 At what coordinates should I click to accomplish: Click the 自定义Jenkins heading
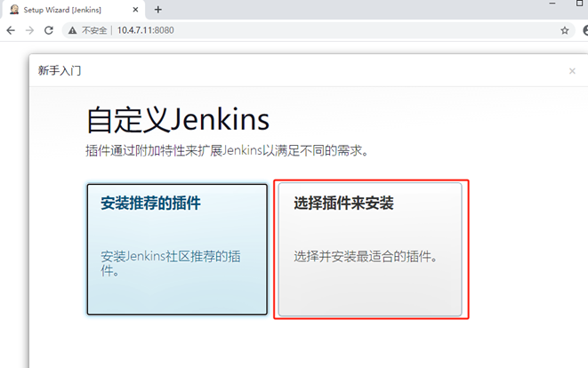click(178, 119)
